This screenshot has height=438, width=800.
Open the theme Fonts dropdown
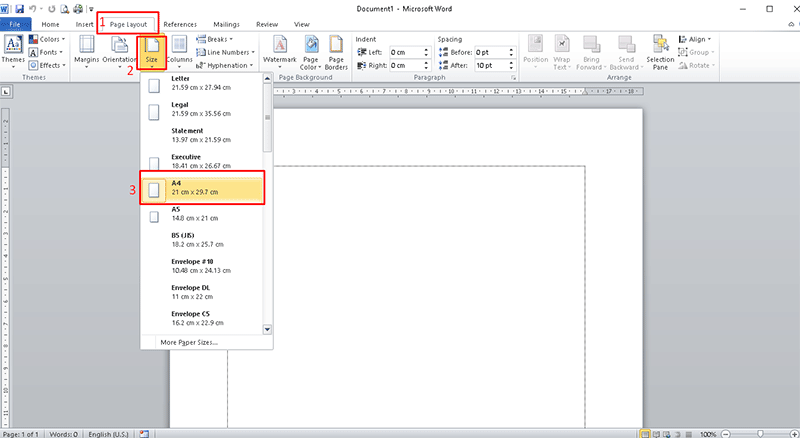[x=46, y=52]
